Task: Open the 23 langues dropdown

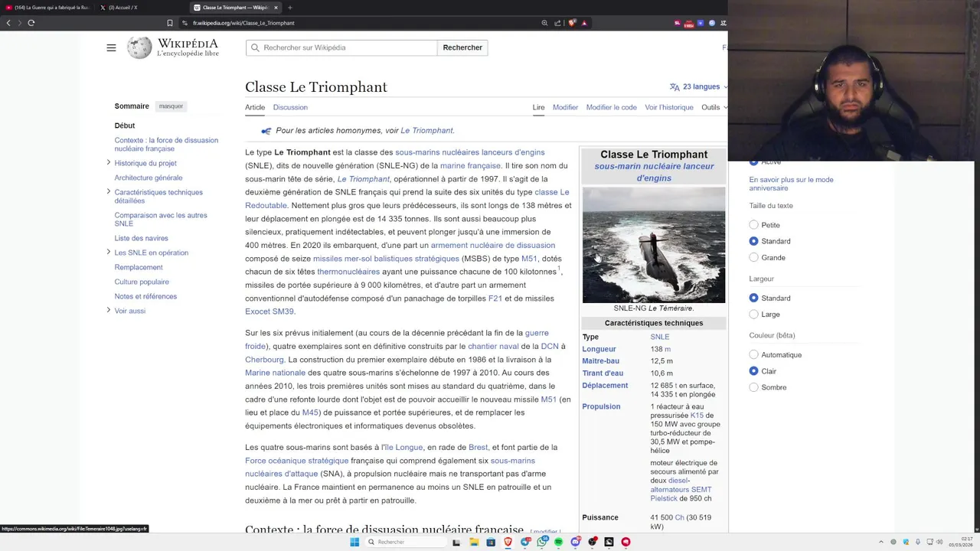Action: click(x=699, y=87)
